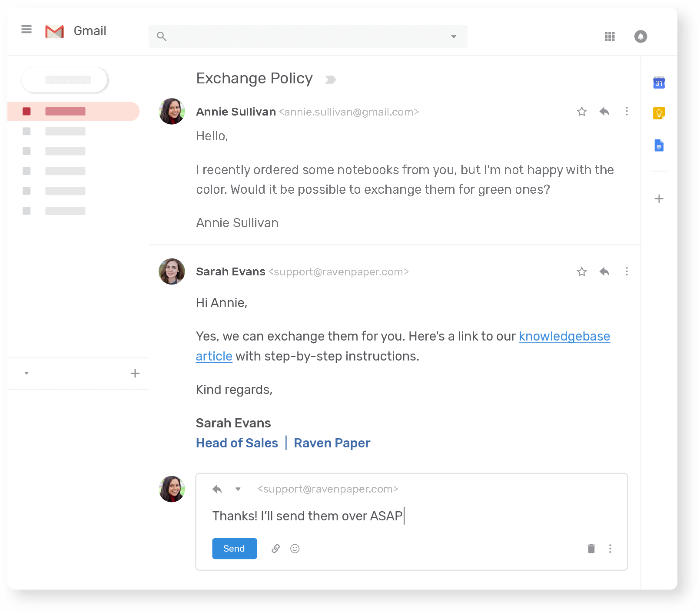Expand the labels list in the sidebar
Image resolution: width=700 pixels, height=612 pixels.
pyautogui.click(x=27, y=373)
